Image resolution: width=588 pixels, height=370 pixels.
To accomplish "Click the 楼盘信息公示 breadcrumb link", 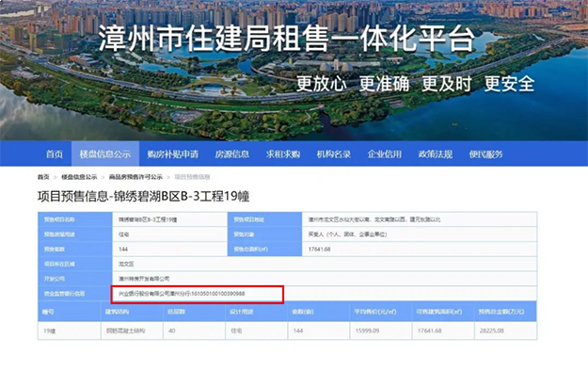I will pyautogui.click(x=79, y=177).
